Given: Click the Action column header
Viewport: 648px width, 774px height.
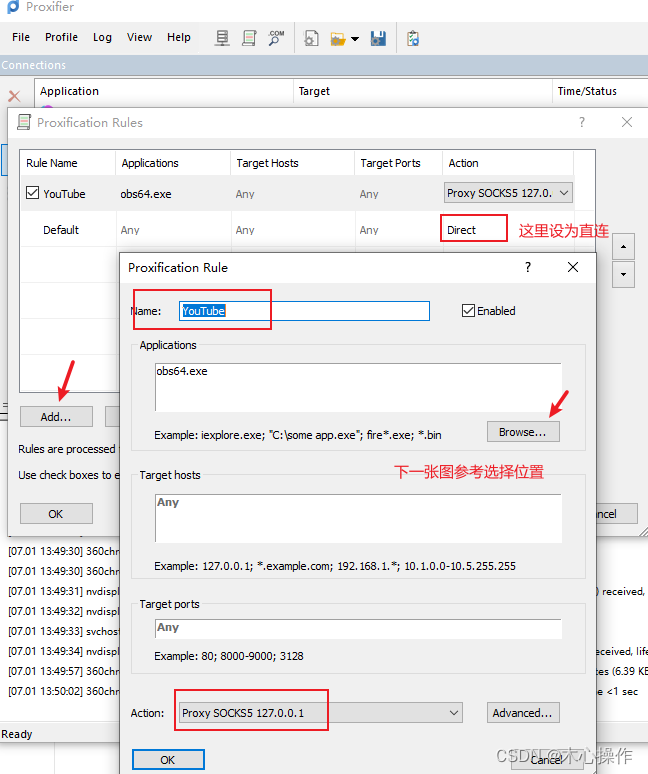Looking at the screenshot, I should (x=508, y=163).
